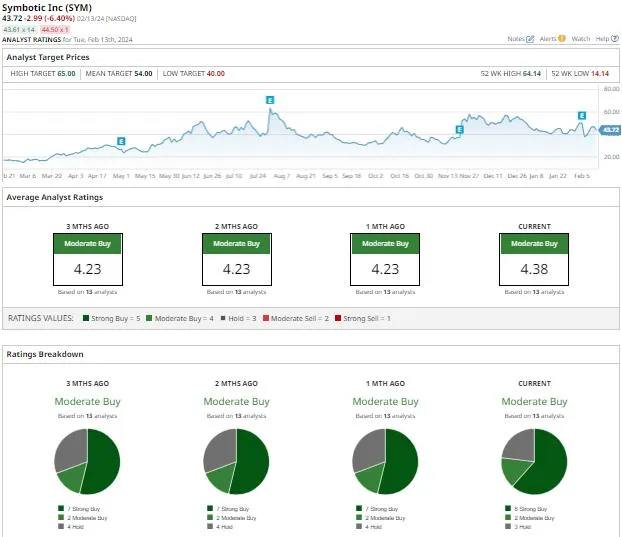622x537 pixels.
Task: Click the Analyst Target Prices section header
Action: click(48, 57)
